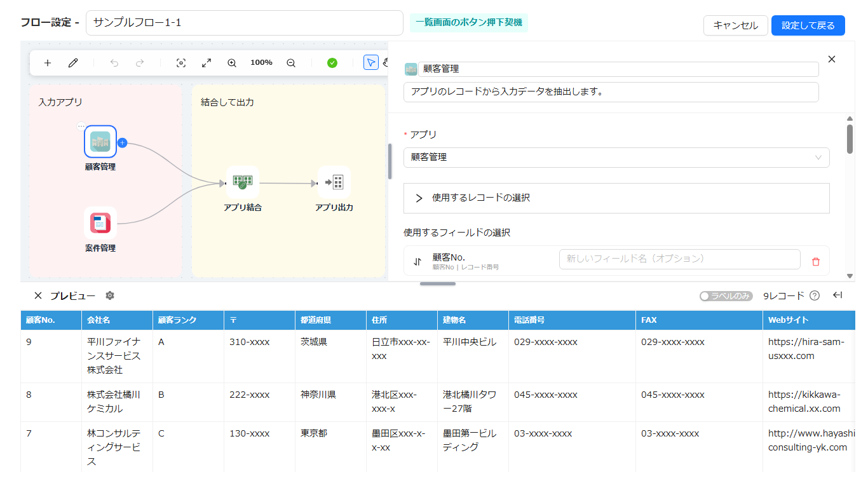Open preview settings gear icon
This screenshot has width=868, height=488.
coord(110,296)
